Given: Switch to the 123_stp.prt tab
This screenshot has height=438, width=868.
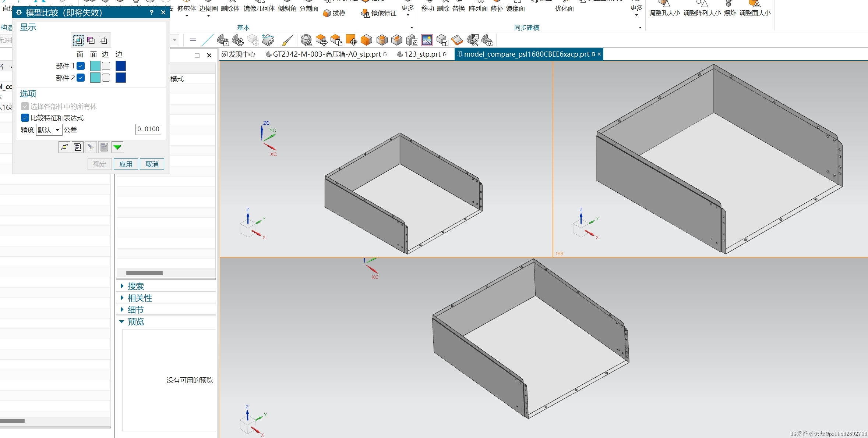Looking at the screenshot, I should point(422,54).
